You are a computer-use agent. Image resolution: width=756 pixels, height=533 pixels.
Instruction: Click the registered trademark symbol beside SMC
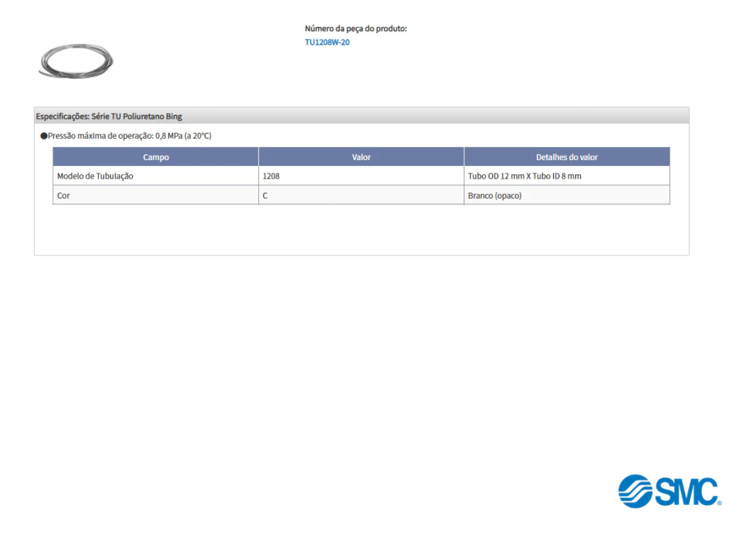point(719,503)
